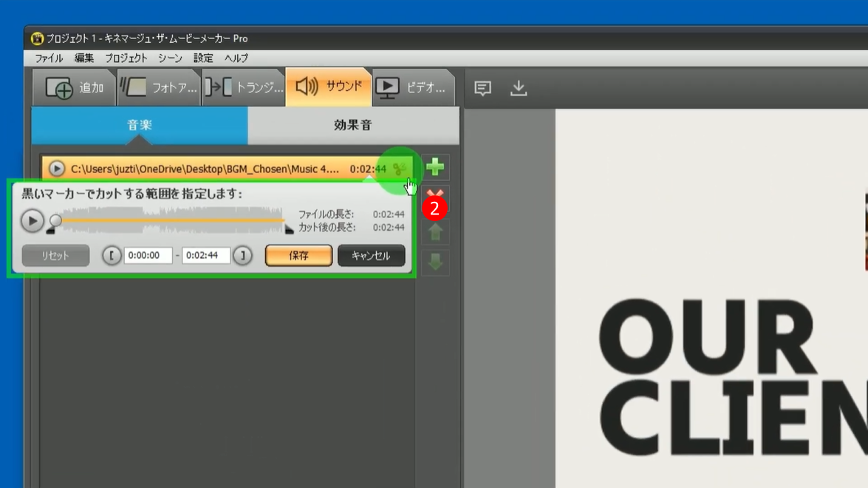Click the green plus add music icon
This screenshot has height=488, width=868.
tap(435, 167)
